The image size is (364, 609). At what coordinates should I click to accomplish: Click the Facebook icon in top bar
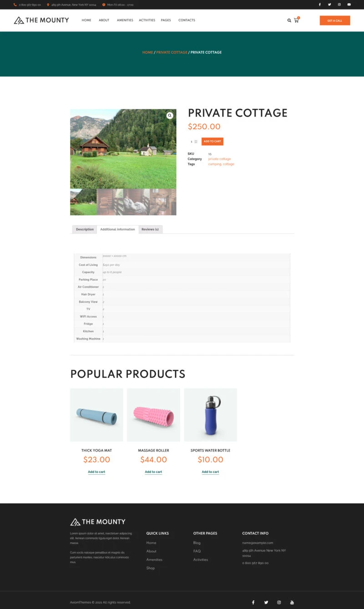(319, 5)
